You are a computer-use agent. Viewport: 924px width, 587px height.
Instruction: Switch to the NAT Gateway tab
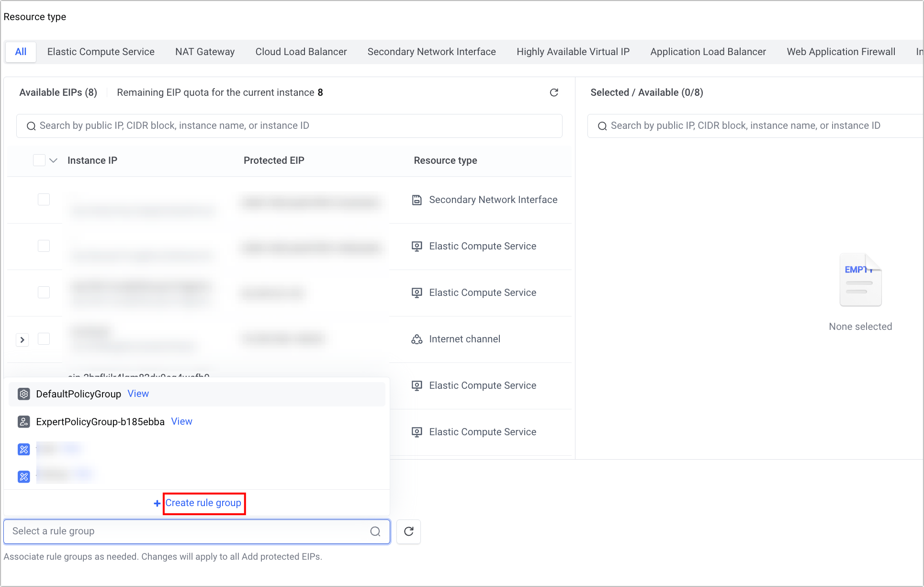point(205,52)
